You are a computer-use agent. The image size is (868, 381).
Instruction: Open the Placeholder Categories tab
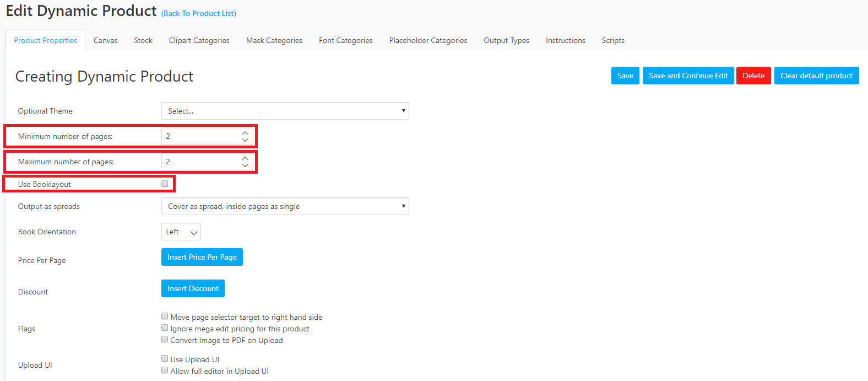tap(428, 40)
